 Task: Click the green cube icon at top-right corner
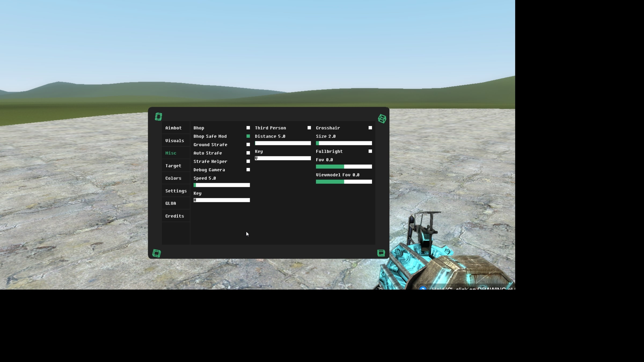(382, 119)
